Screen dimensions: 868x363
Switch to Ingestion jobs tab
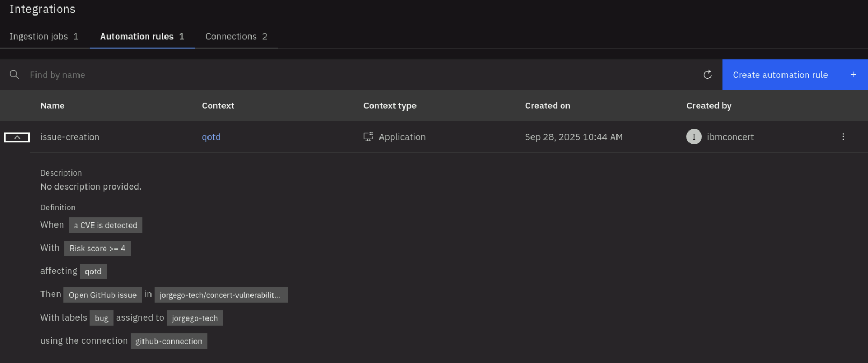pos(44,37)
